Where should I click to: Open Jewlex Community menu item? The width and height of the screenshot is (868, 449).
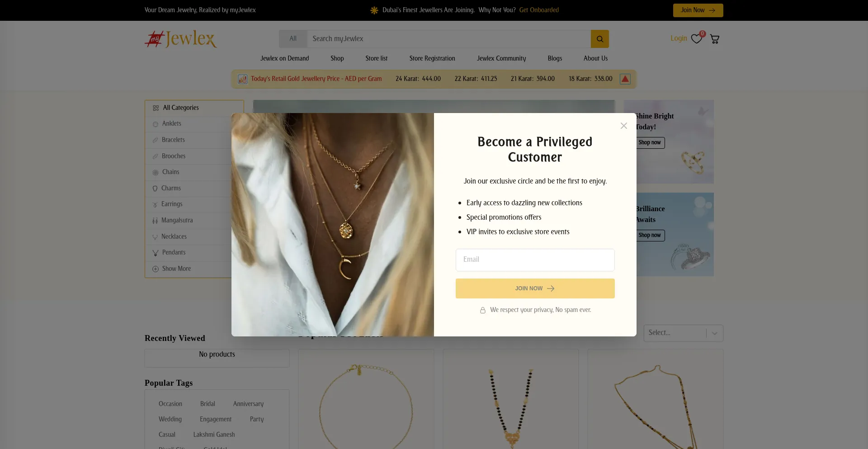tap(501, 58)
